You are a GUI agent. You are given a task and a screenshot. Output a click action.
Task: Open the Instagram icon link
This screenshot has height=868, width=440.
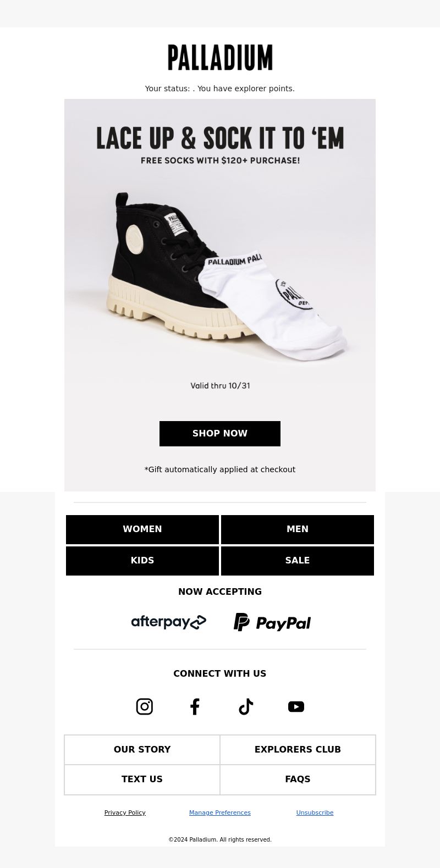144,706
